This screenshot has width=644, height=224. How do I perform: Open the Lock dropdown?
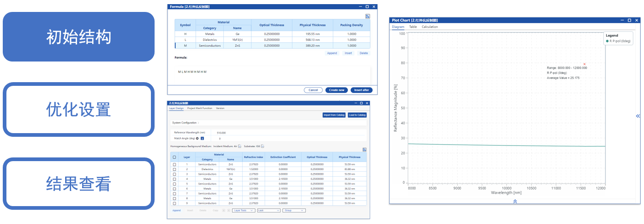(x=268, y=210)
